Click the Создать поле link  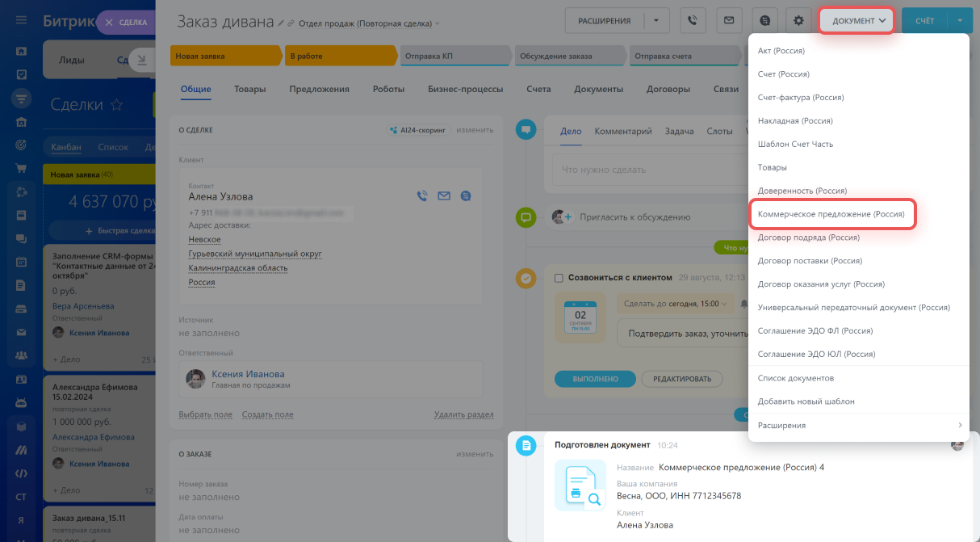[268, 414]
